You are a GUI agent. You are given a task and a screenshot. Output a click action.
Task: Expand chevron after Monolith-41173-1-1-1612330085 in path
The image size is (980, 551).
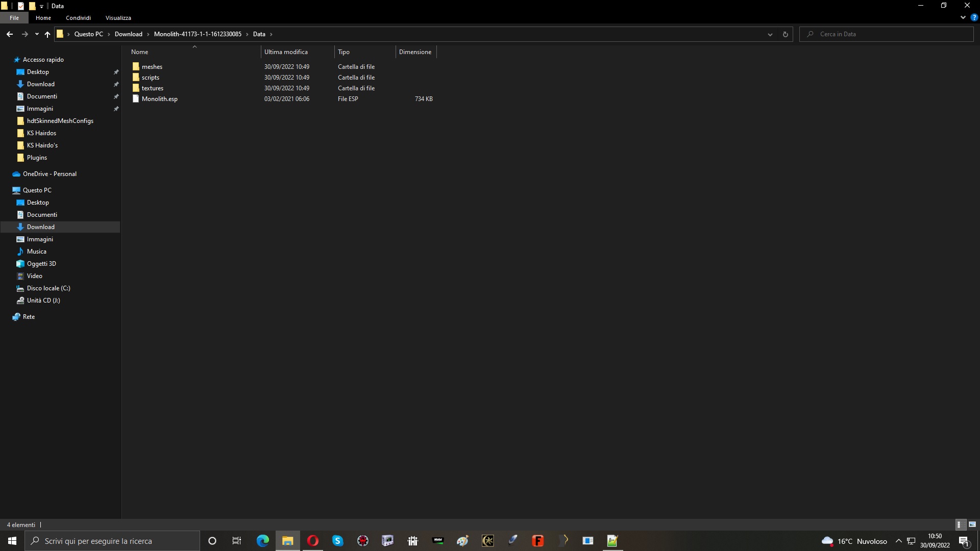coord(247,34)
